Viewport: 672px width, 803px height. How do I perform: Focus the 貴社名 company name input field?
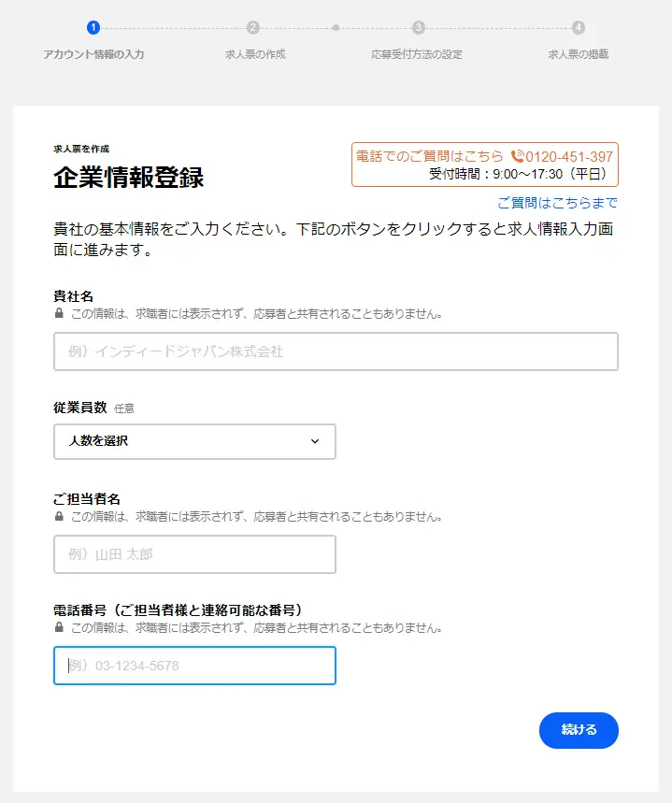click(x=336, y=351)
